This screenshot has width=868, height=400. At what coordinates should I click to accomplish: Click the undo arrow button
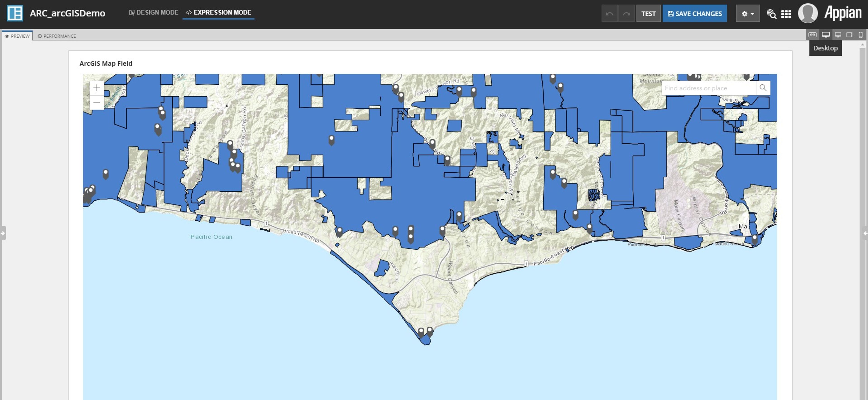coord(609,14)
